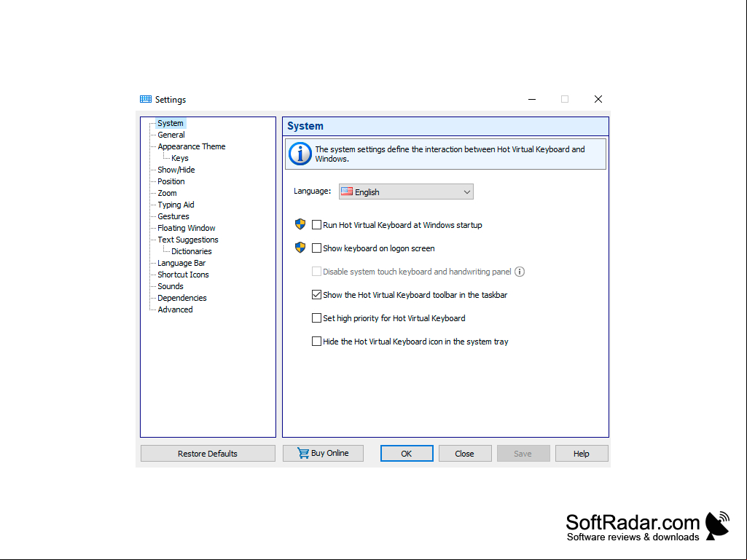Enable Run Hot Virtual Keyboard at Windows startup
Viewport: 747px width, 560px height.
[316, 225]
